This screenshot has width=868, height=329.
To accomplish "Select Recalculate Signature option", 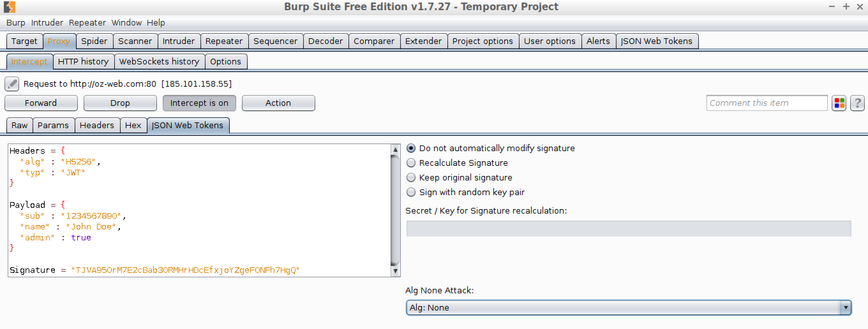I will (411, 163).
